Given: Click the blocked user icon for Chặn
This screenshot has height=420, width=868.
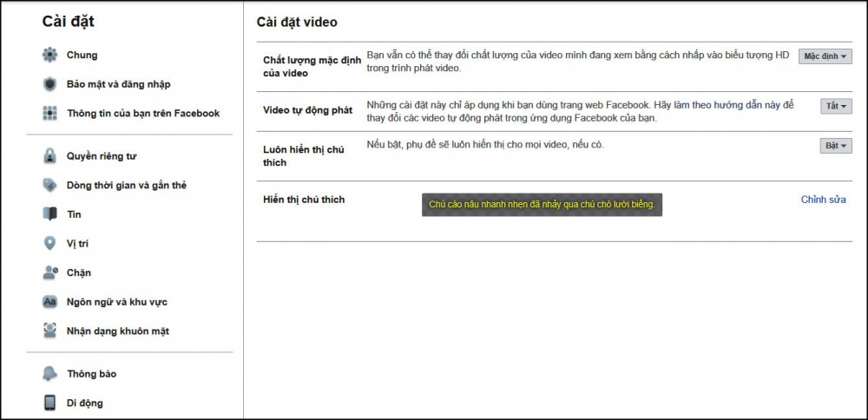Looking at the screenshot, I should (49, 272).
